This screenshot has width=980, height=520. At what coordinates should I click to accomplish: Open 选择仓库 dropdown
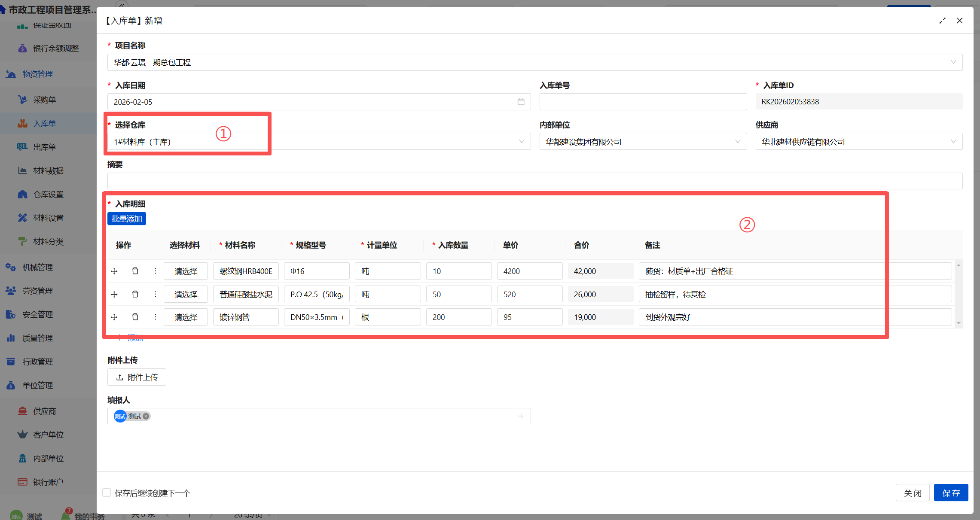(x=521, y=142)
